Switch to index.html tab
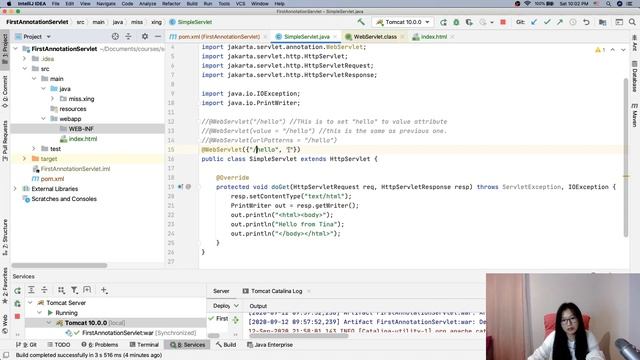The height and width of the screenshot is (360, 640). tap(433, 37)
